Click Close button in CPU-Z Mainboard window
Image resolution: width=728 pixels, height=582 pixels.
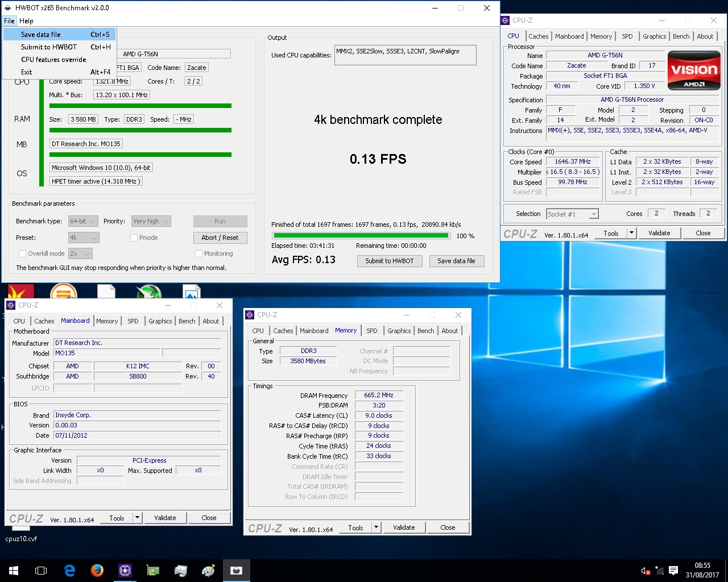click(209, 518)
